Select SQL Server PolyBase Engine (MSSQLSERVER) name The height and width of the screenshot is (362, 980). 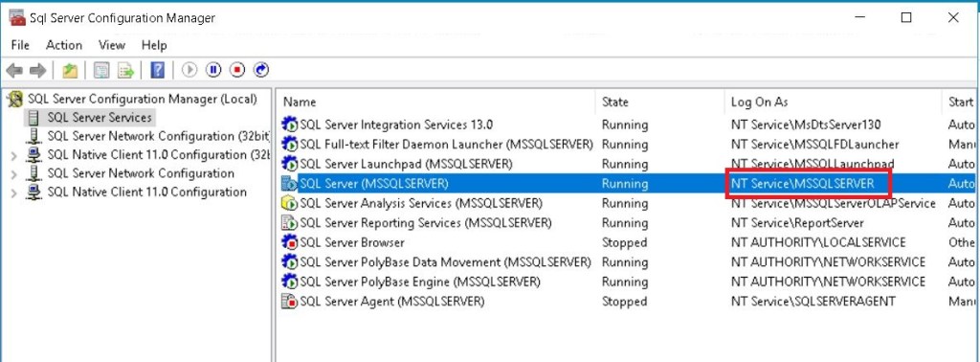point(420,282)
